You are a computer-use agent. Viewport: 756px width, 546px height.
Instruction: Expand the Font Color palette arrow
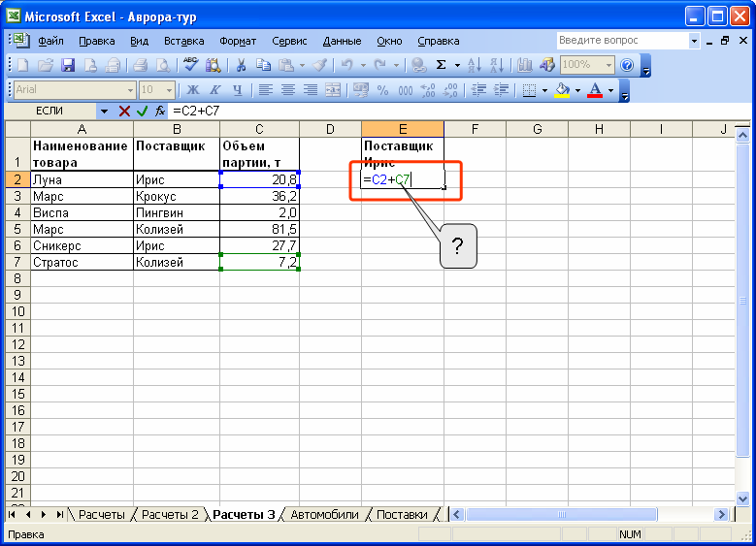(x=610, y=90)
